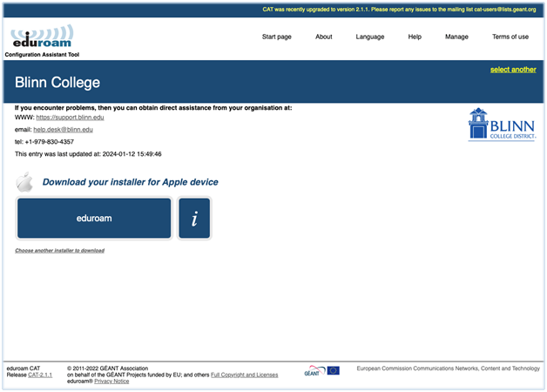
Task: Choose another installer to download
Action: [x=59, y=250]
